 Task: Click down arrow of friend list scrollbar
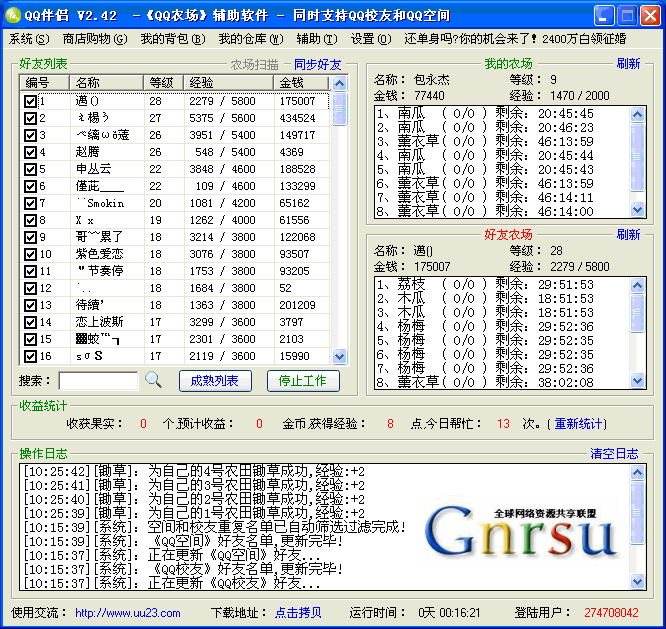click(x=339, y=356)
